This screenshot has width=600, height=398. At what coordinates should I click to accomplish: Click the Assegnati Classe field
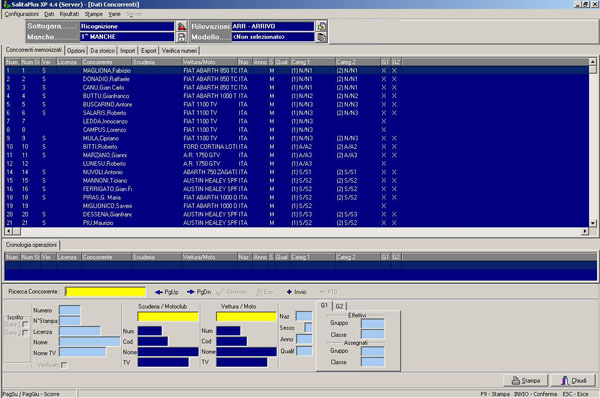point(372,362)
